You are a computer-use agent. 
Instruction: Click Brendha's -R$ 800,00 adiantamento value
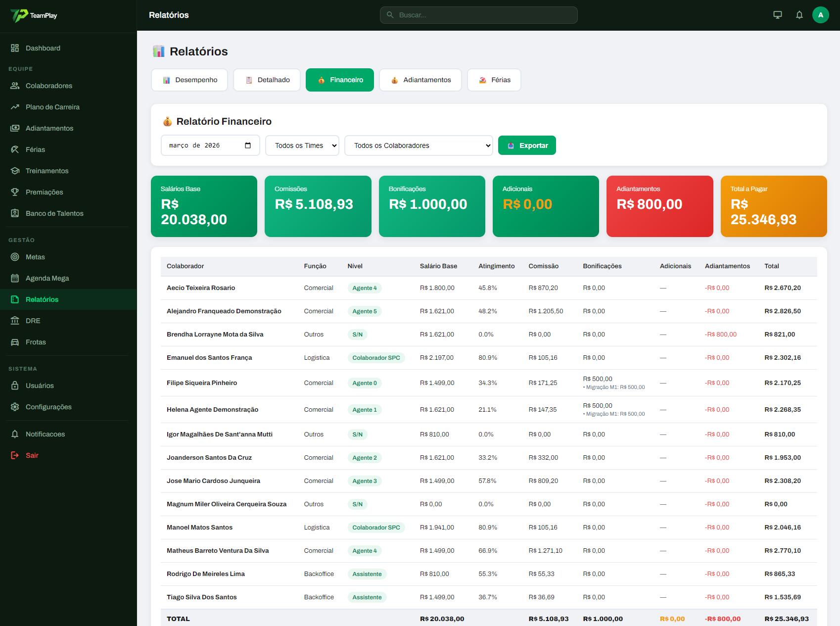point(721,335)
